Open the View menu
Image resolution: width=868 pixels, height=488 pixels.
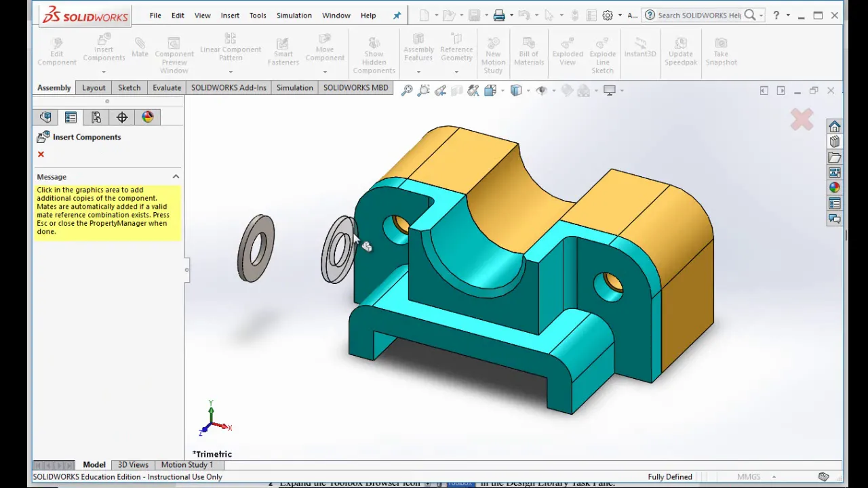click(202, 15)
